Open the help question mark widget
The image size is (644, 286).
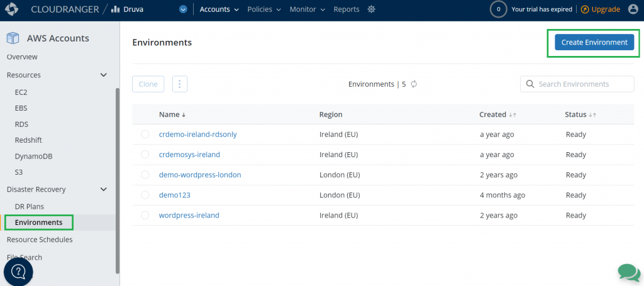tap(18, 272)
